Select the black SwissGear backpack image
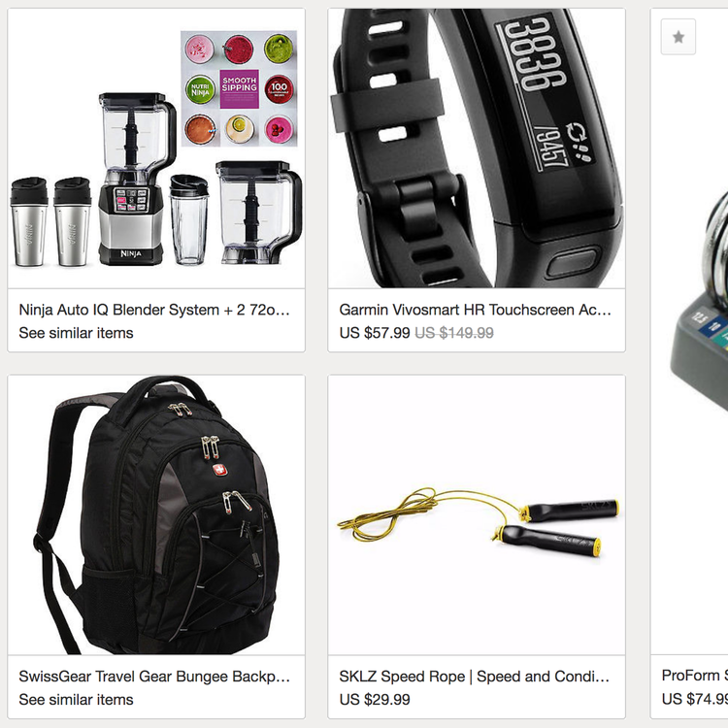 [156, 515]
